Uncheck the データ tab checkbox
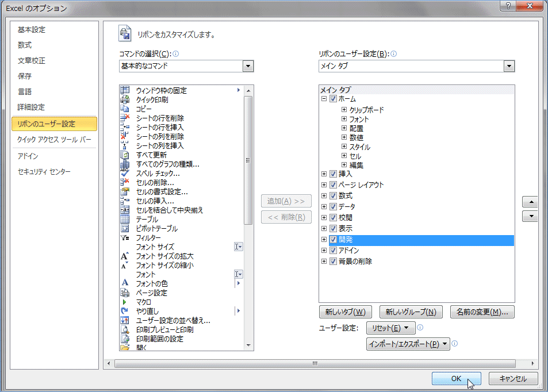This screenshot has height=392, width=548. point(333,206)
